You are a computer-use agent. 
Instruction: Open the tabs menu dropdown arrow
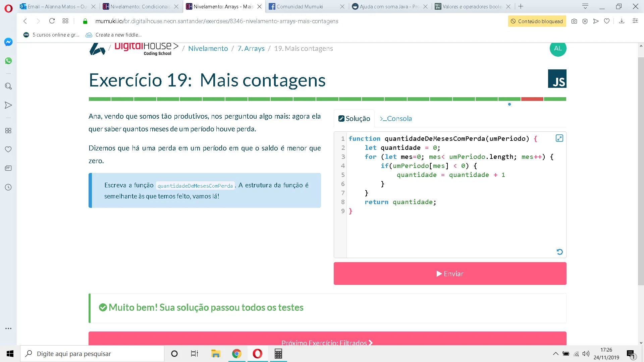585,6
